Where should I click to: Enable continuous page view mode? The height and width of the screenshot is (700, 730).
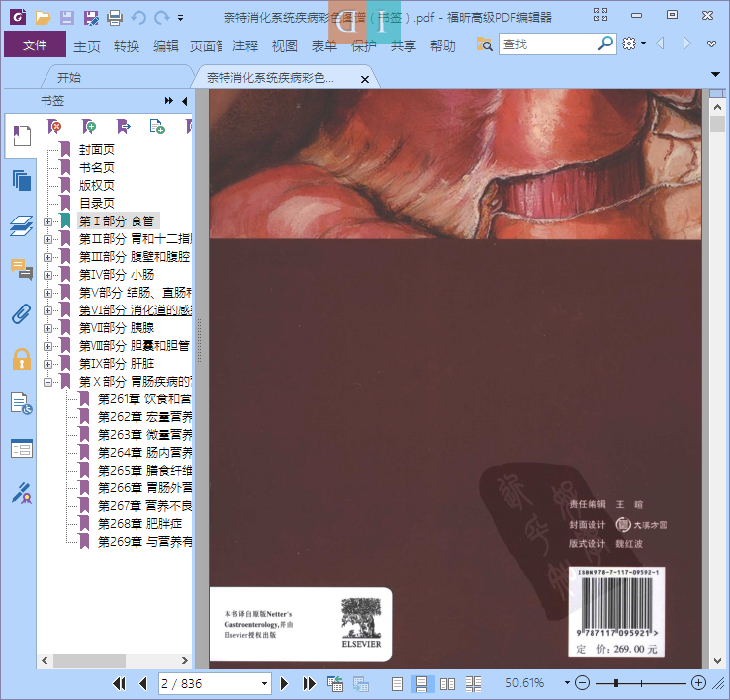[x=421, y=683]
